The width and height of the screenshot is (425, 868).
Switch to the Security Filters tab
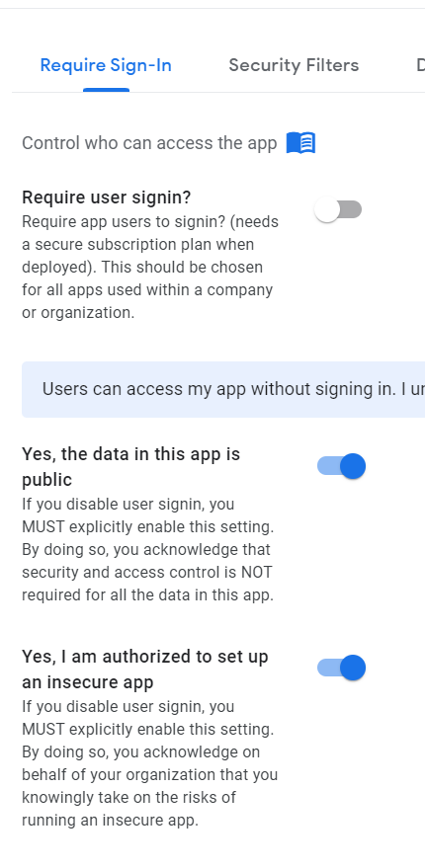(294, 65)
